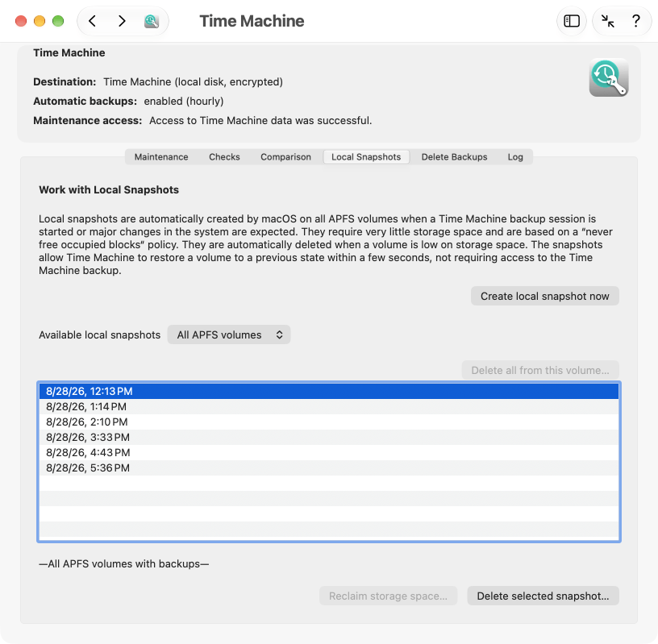Click Reclaim storage space button
This screenshot has height=644, width=658.
click(388, 596)
